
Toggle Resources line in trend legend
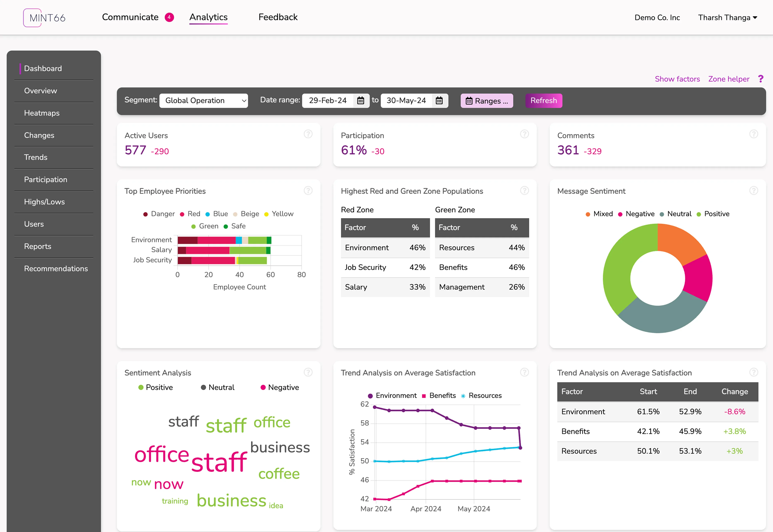tap(481, 396)
